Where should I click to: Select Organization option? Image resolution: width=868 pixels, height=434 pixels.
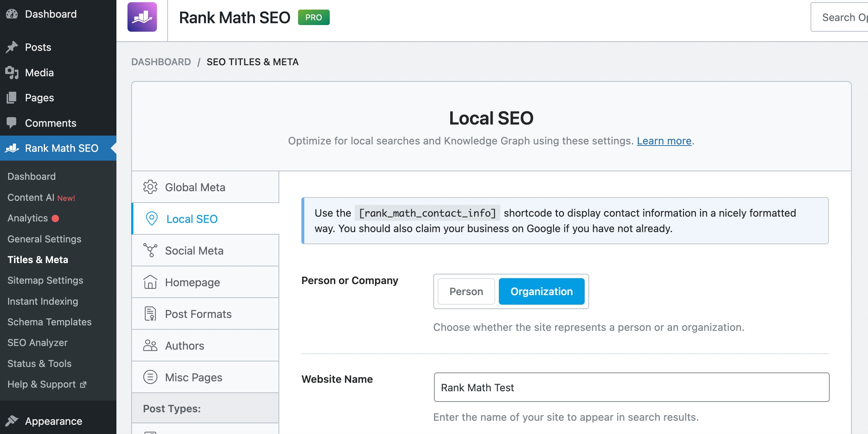click(542, 291)
